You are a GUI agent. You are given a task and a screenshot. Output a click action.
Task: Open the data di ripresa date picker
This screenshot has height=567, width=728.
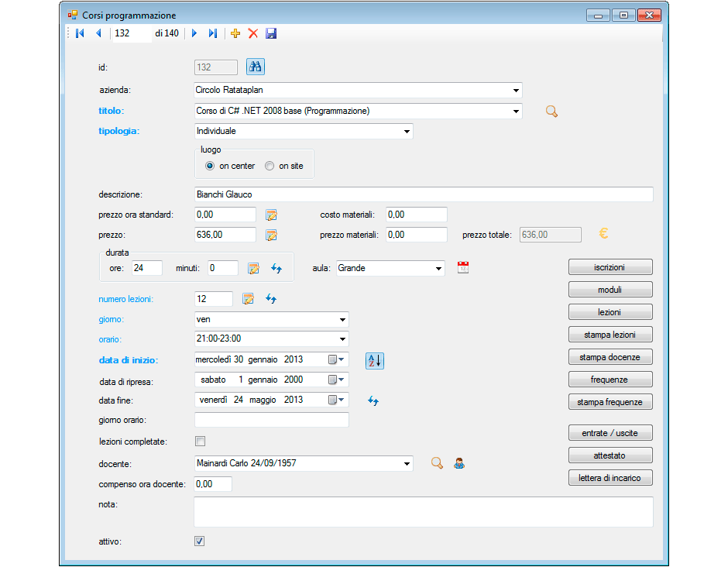337,380
